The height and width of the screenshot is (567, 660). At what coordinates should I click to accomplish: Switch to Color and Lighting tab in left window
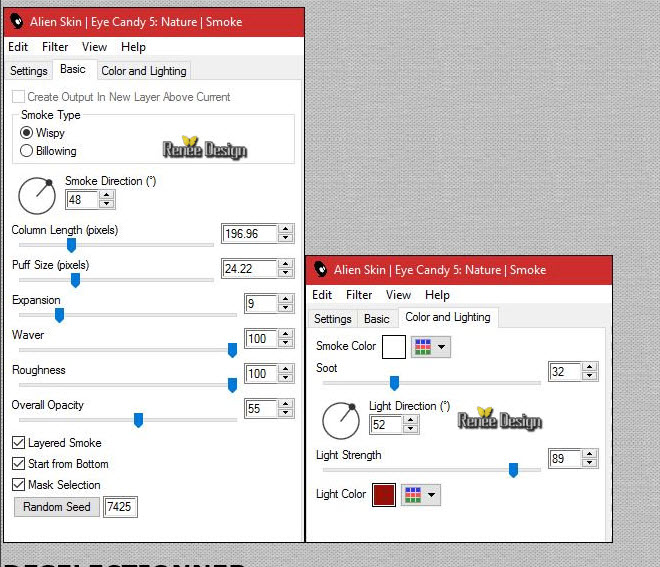(144, 71)
